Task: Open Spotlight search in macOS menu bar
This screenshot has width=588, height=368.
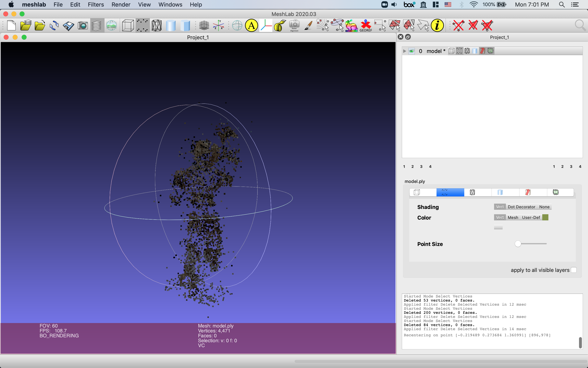Action: (x=562, y=5)
